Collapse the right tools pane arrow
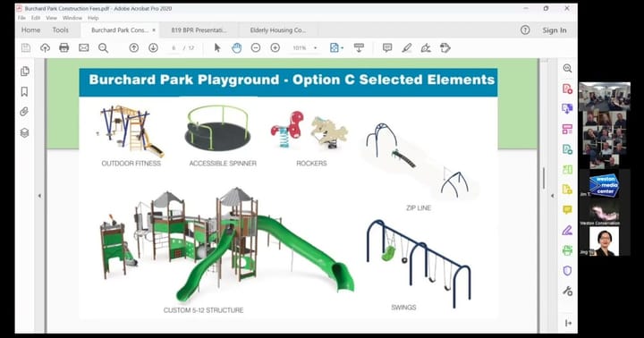The height and width of the screenshot is (338, 644). (x=552, y=196)
